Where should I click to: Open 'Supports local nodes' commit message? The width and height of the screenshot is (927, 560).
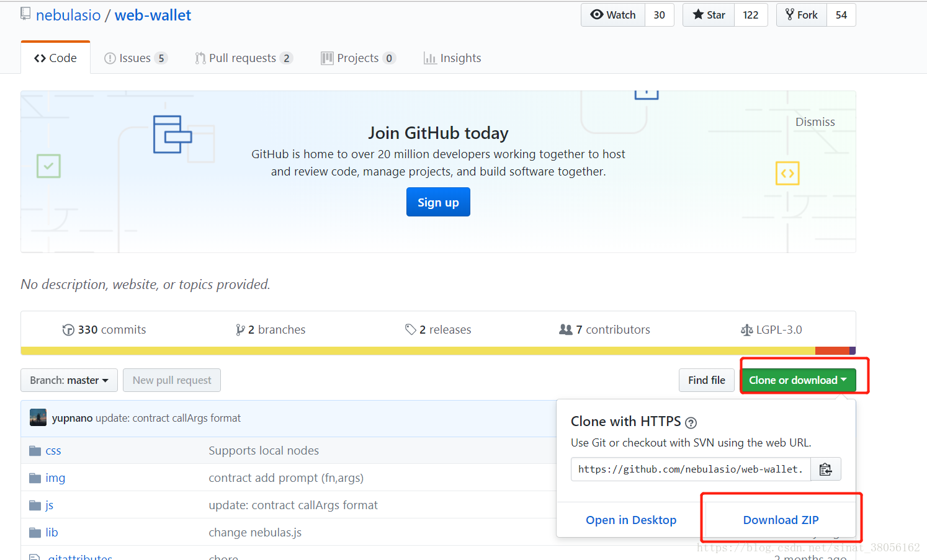click(264, 451)
